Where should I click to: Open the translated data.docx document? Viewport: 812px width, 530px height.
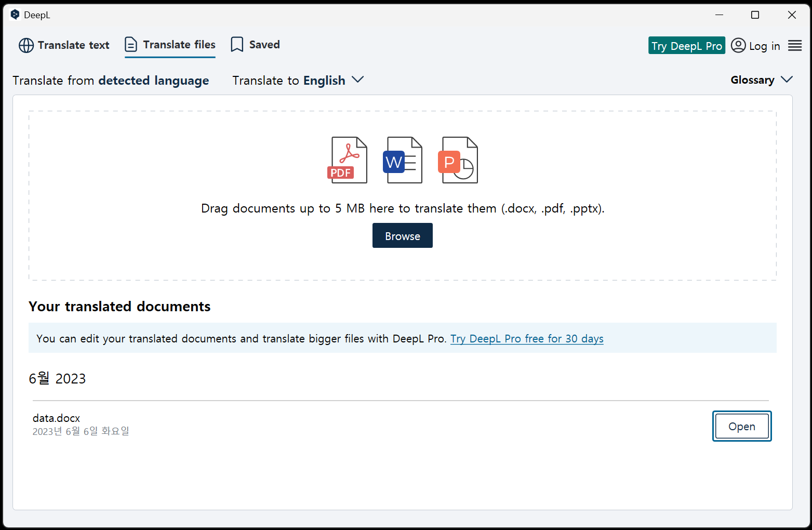pyautogui.click(x=742, y=426)
